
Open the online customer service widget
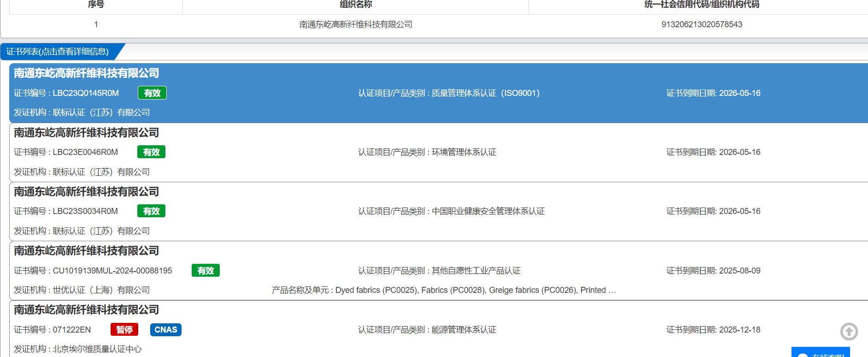(821, 352)
